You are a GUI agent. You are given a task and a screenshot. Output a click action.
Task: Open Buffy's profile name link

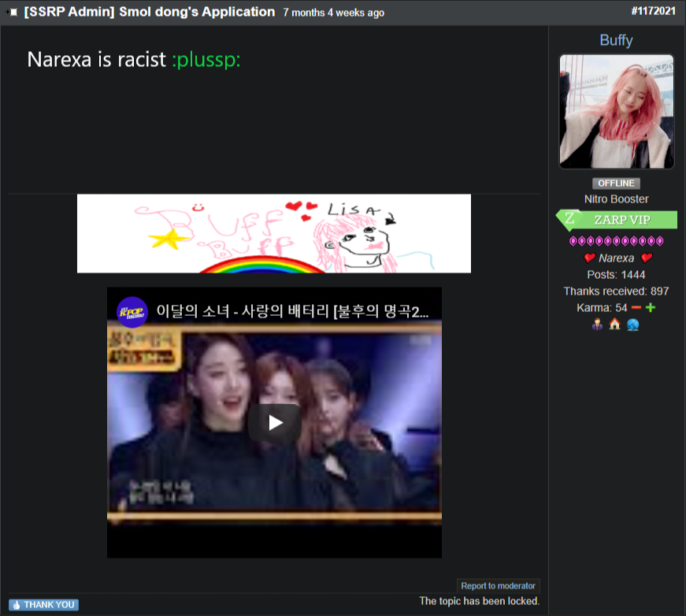point(616,40)
